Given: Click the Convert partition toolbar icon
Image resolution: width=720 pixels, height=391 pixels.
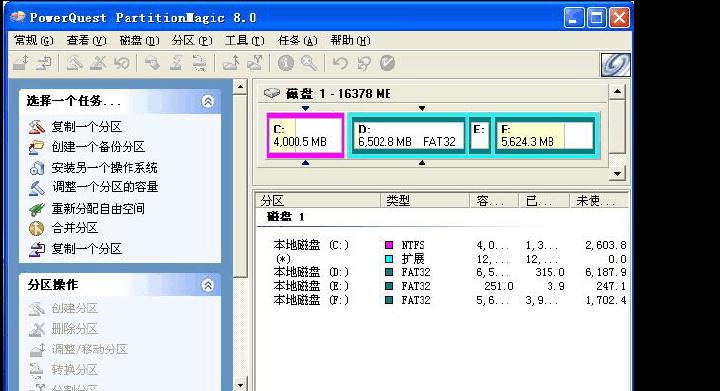Looking at the screenshot, I should tap(199, 62).
